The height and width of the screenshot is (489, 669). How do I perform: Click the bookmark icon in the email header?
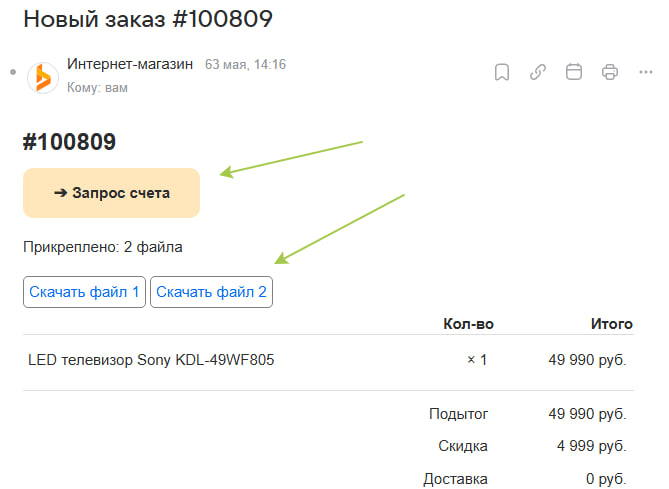502,72
